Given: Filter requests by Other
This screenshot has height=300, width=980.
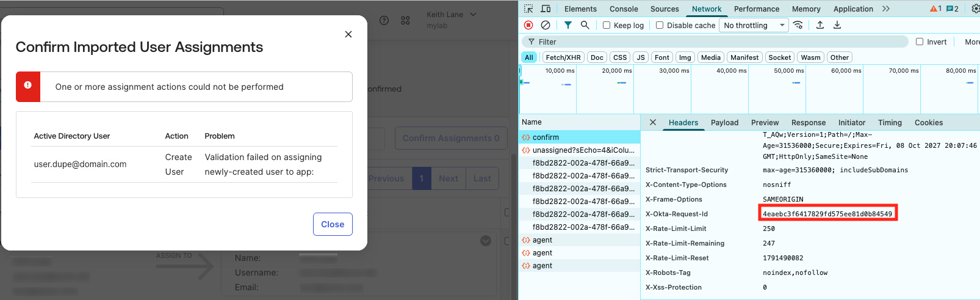Looking at the screenshot, I should 840,57.
